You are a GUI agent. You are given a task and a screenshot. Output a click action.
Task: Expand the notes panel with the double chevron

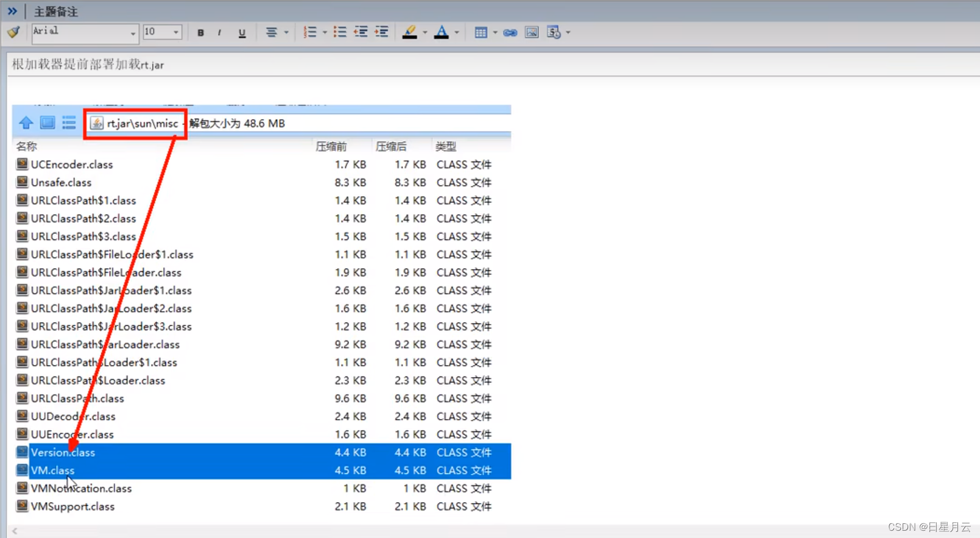click(x=12, y=11)
